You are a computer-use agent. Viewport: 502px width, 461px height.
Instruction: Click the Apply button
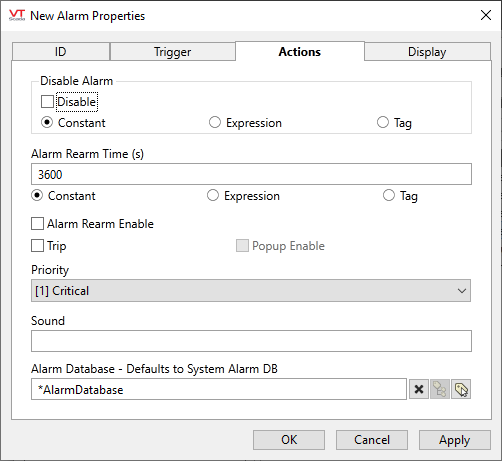coord(455,440)
